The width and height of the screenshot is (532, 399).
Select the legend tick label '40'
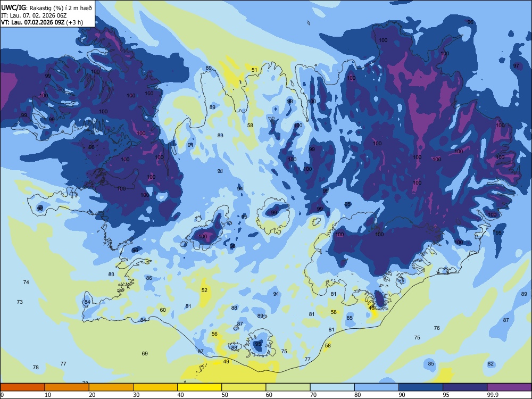pyautogui.click(x=180, y=395)
